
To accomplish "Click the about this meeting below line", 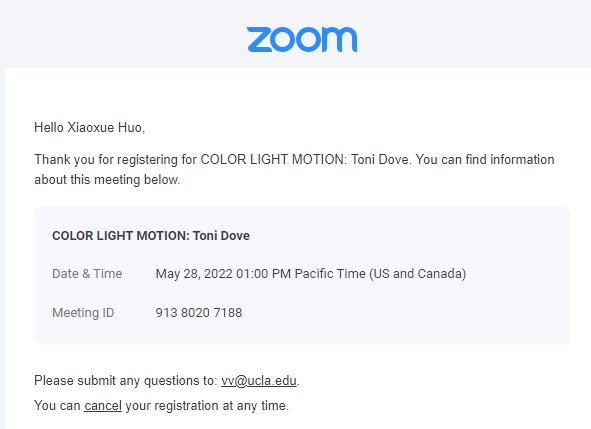I will tap(107, 180).
